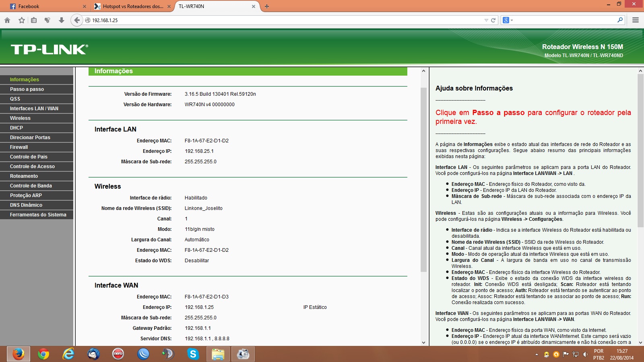Open Internet Explorer from the taskbar

click(68, 354)
